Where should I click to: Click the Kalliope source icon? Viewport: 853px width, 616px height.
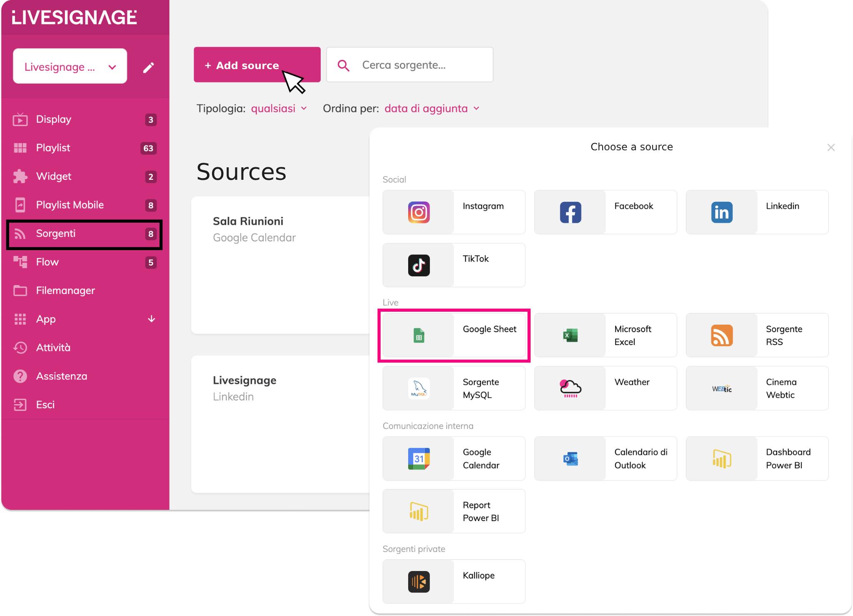419,581
